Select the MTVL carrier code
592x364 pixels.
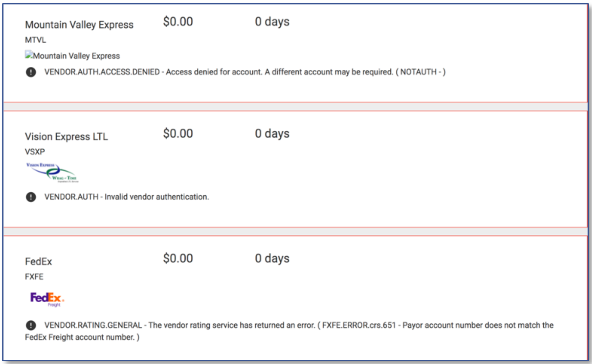click(x=35, y=40)
